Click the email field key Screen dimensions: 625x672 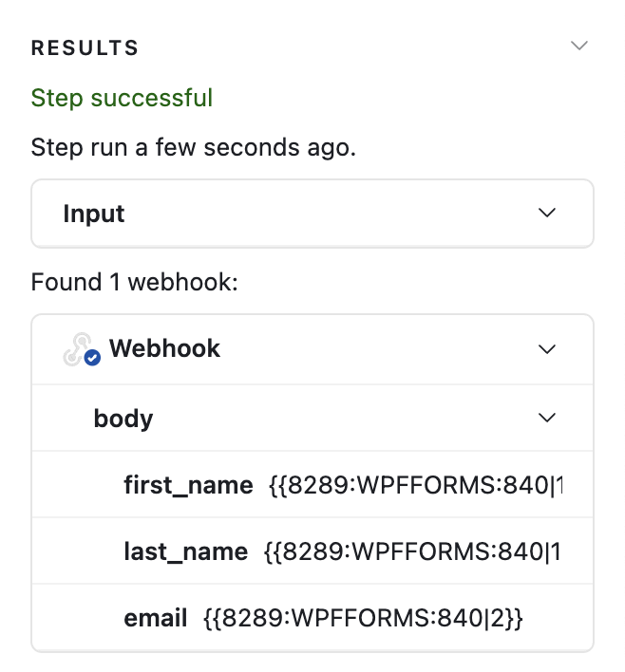155,619
